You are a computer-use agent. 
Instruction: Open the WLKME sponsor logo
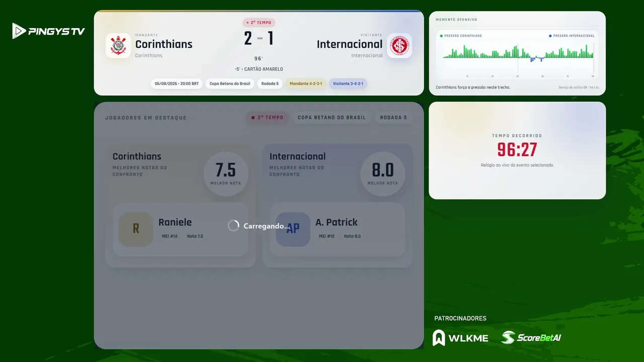pyautogui.click(x=460, y=338)
